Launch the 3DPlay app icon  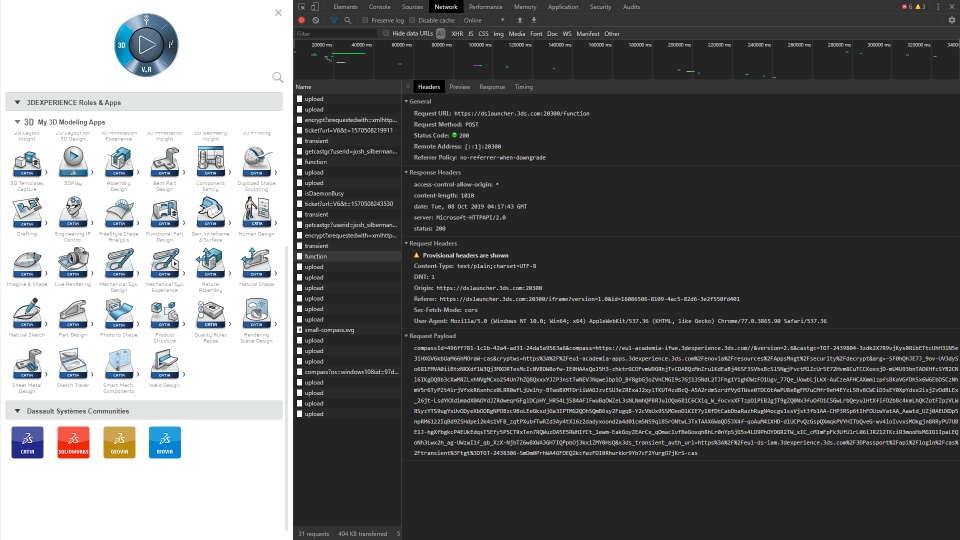(73, 163)
